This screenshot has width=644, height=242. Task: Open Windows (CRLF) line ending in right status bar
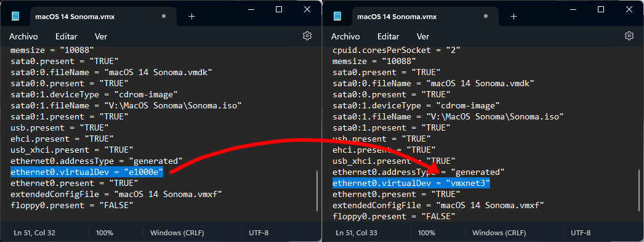[499, 233]
